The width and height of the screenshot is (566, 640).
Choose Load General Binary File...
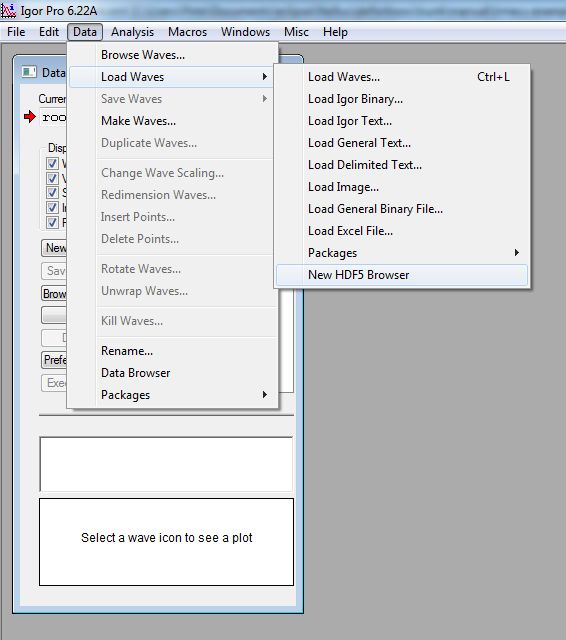tap(402, 209)
